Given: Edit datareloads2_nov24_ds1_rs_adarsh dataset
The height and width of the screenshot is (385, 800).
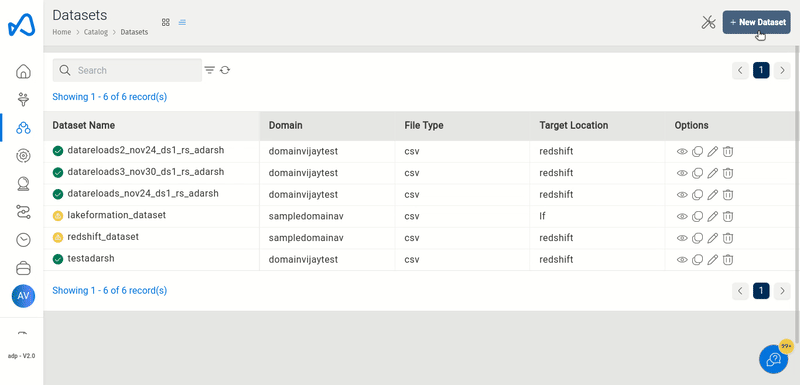Looking at the screenshot, I should pos(713,151).
